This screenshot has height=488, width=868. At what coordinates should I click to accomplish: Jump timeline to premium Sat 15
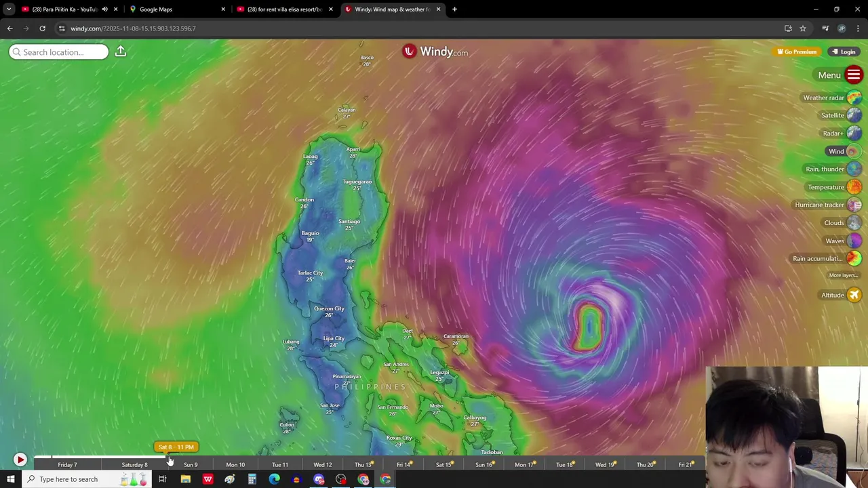click(x=444, y=465)
